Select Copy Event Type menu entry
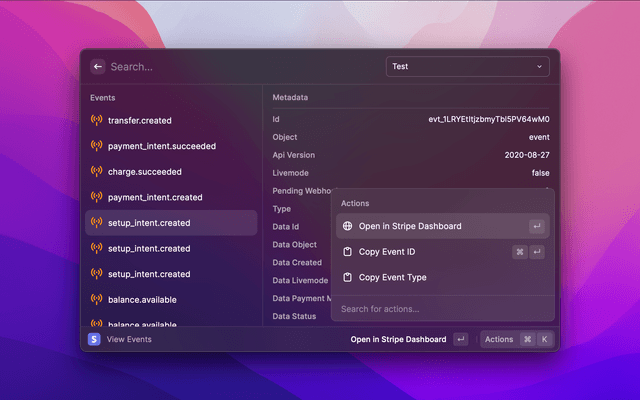Screen dimensions: 640x400 tap(392, 277)
